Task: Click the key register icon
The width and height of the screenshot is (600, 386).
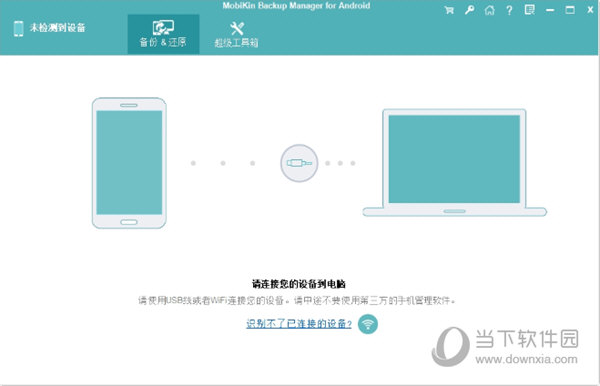Action: (x=470, y=10)
